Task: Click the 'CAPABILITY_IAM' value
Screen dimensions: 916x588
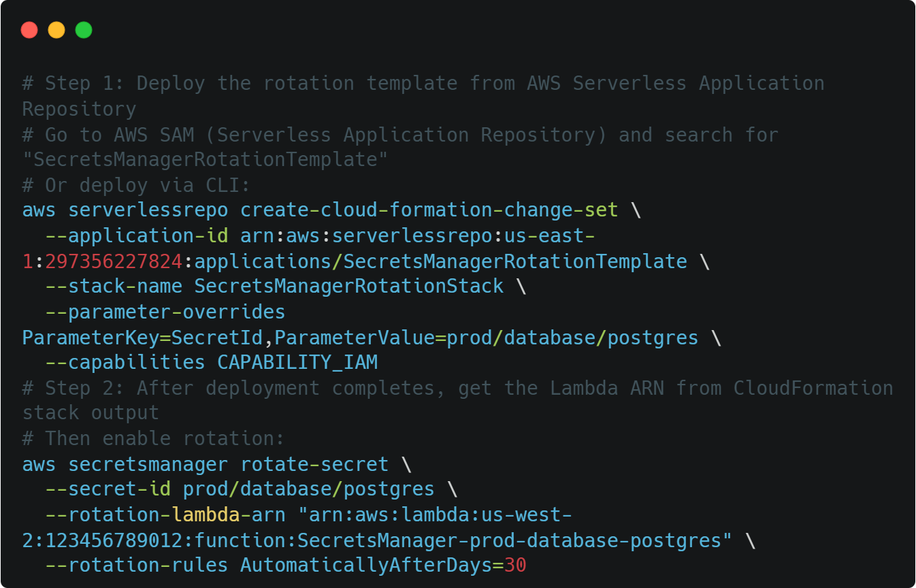Action: (x=297, y=363)
